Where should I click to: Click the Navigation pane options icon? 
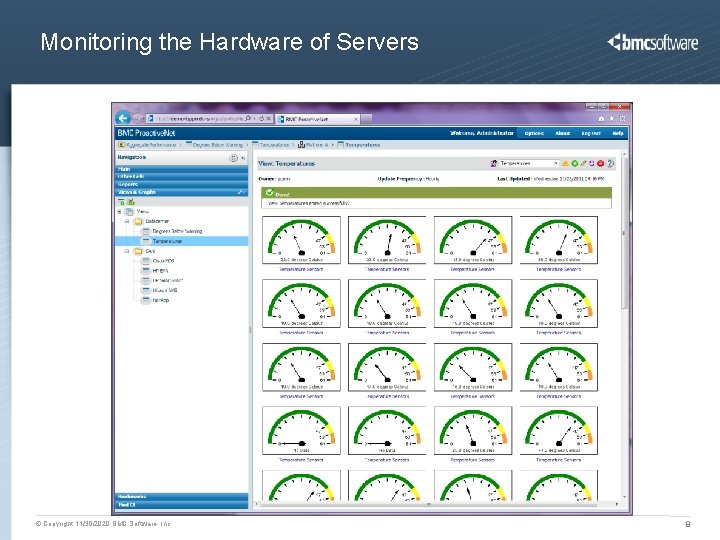pos(234,158)
